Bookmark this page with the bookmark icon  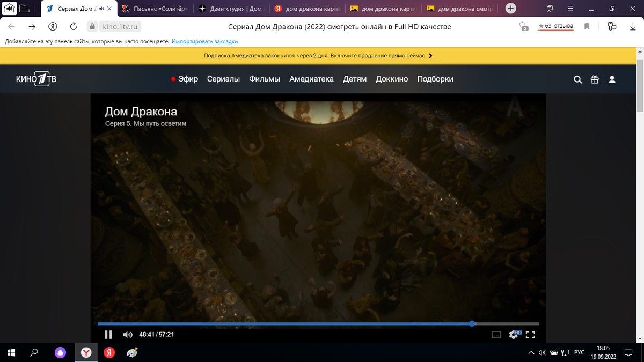coord(587,27)
